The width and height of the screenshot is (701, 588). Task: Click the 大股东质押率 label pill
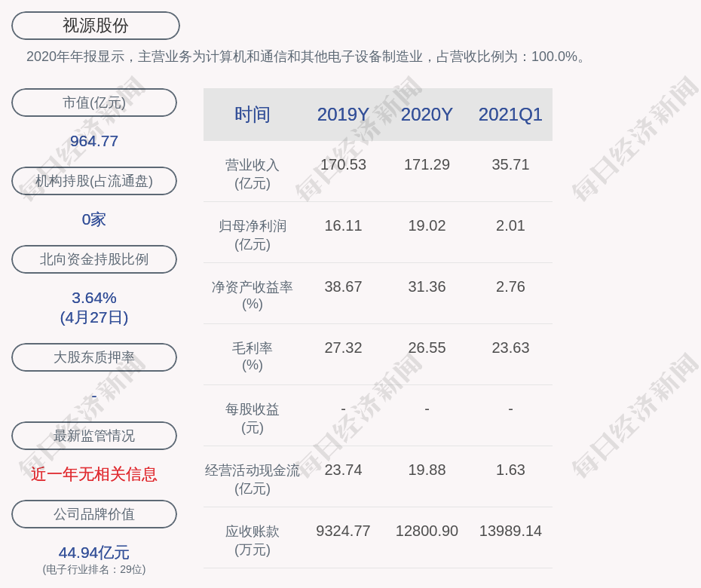94,357
